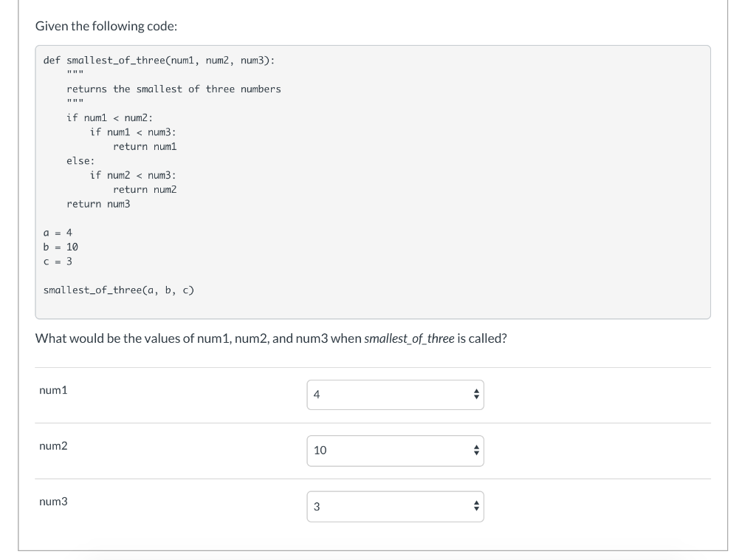Viewport: 756px width, 560px height.
Task: Click the down arrow of the num3 stepper
Action: point(476,510)
